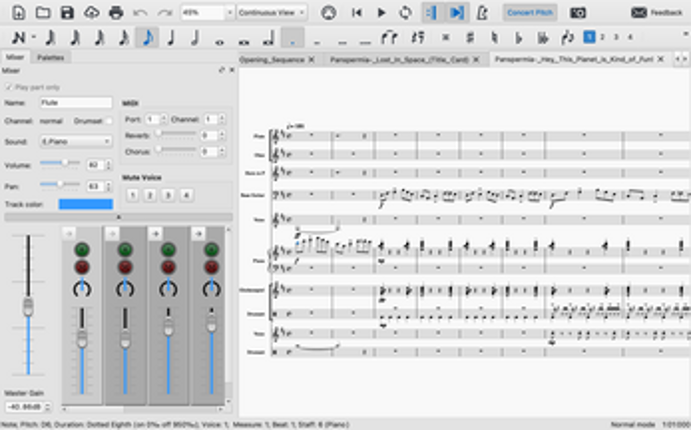Click the Chorus slider

[175, 150]
